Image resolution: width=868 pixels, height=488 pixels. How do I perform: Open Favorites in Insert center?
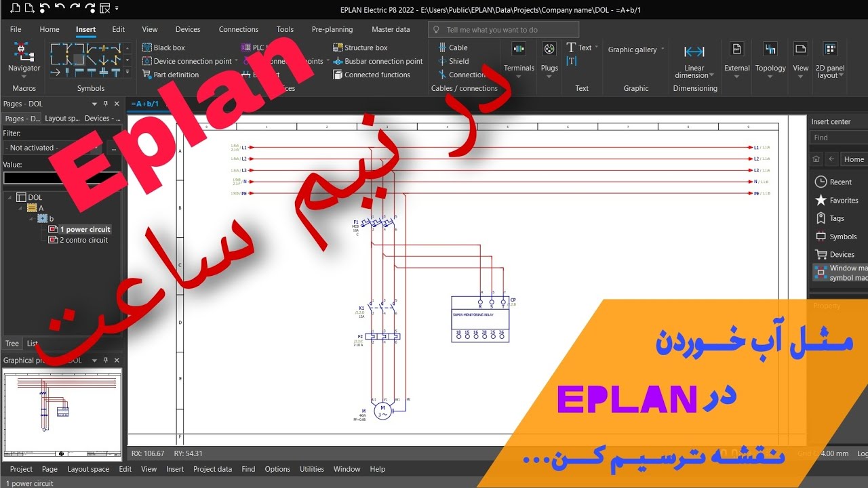coord(837,200)
